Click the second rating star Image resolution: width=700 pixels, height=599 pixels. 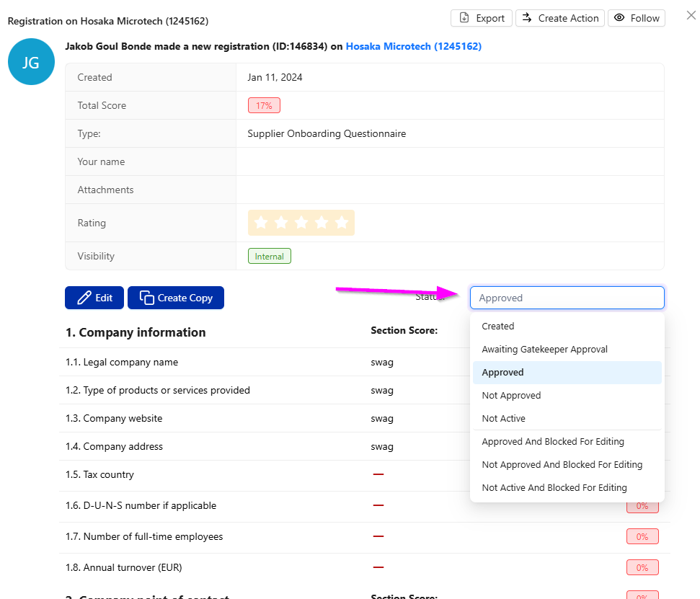coord(281,222)
